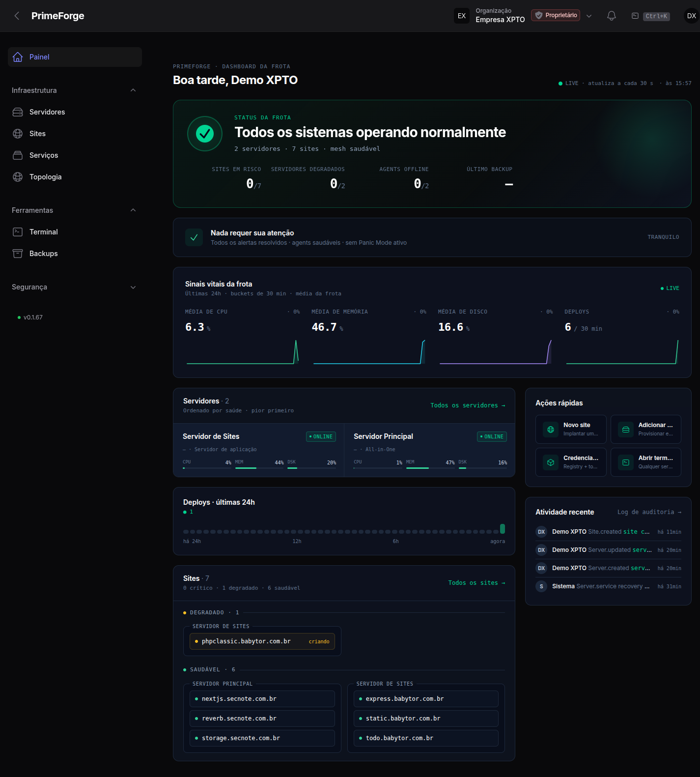
Task: Open the todo.babytor.com.br site chip
Action: (x=426, y=738)
